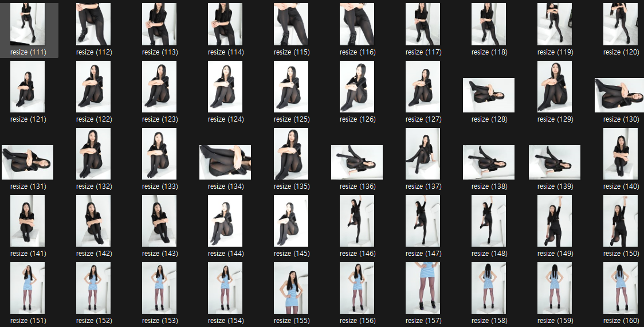
Task: Select landscape thumbnail resize (130)
Action: [x=619, y=95]
